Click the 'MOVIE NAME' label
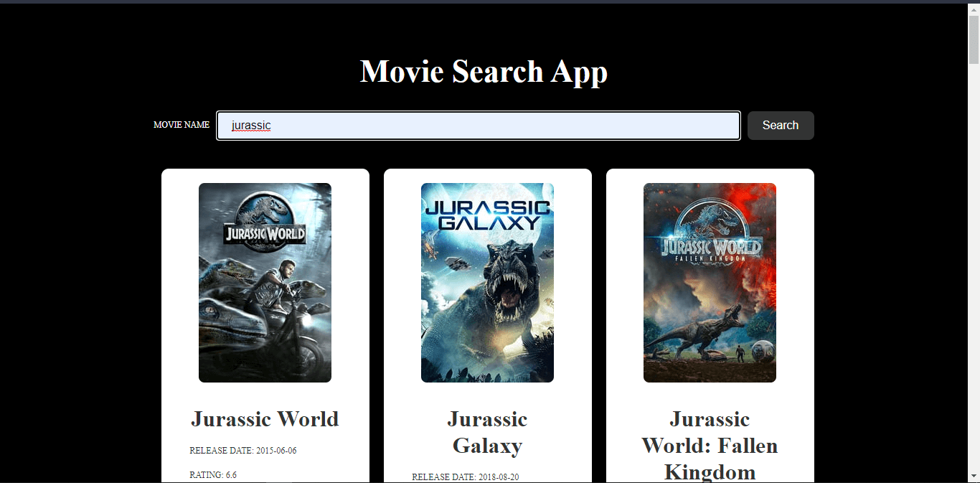Image resolution: width=980 pixels, height=483 pixels. [x=182, y=125]
